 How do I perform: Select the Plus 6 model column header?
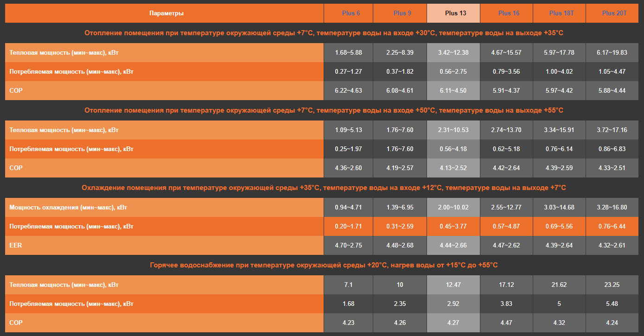[351, 13]
